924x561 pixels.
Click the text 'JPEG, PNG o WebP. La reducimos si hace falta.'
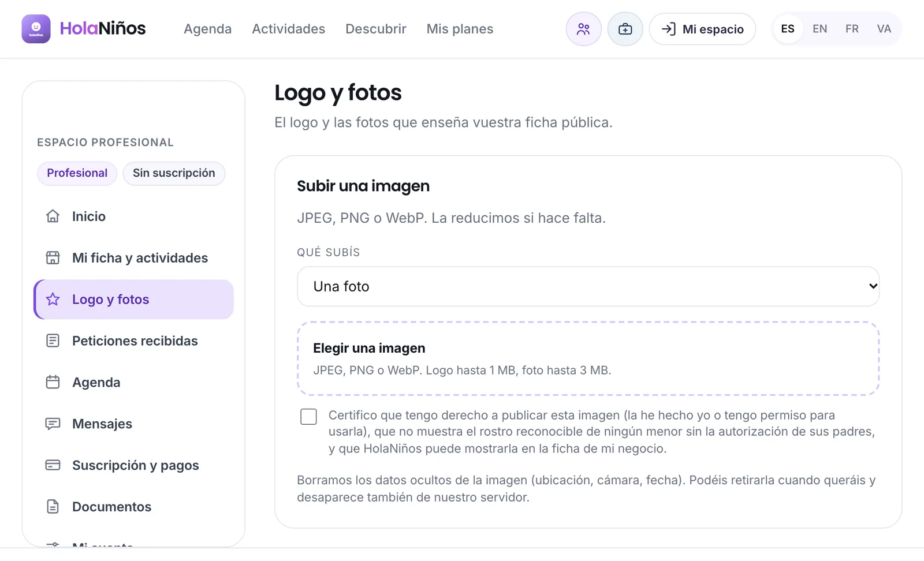click(451, 218)
